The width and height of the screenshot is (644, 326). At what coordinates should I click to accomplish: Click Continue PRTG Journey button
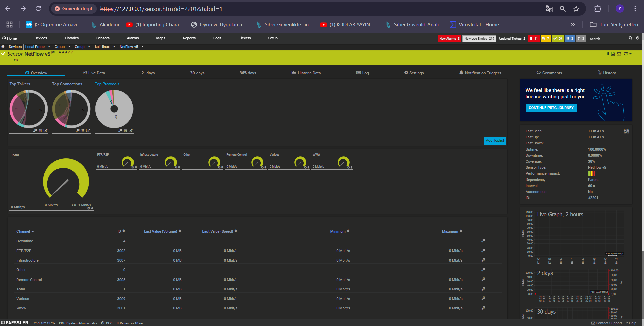click(x=551, y=108)
